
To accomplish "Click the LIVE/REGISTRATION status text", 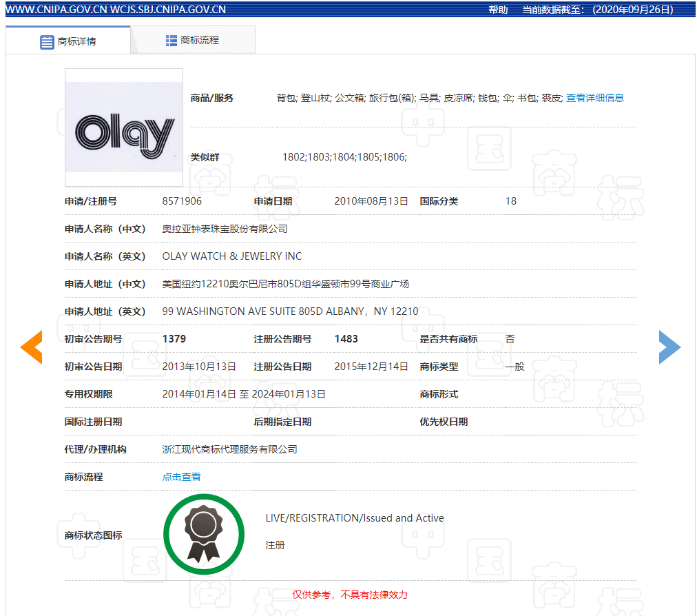I will tap(354, 517).
